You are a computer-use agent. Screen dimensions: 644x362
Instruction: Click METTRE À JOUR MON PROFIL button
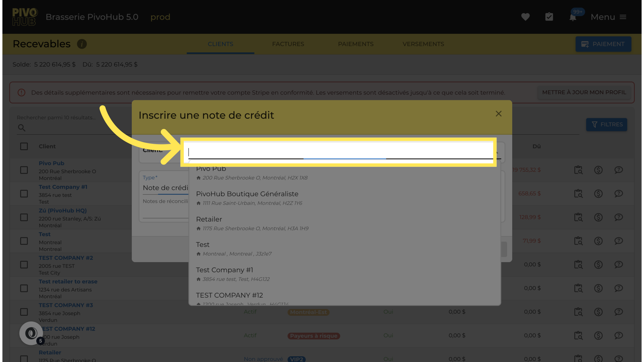584,92
